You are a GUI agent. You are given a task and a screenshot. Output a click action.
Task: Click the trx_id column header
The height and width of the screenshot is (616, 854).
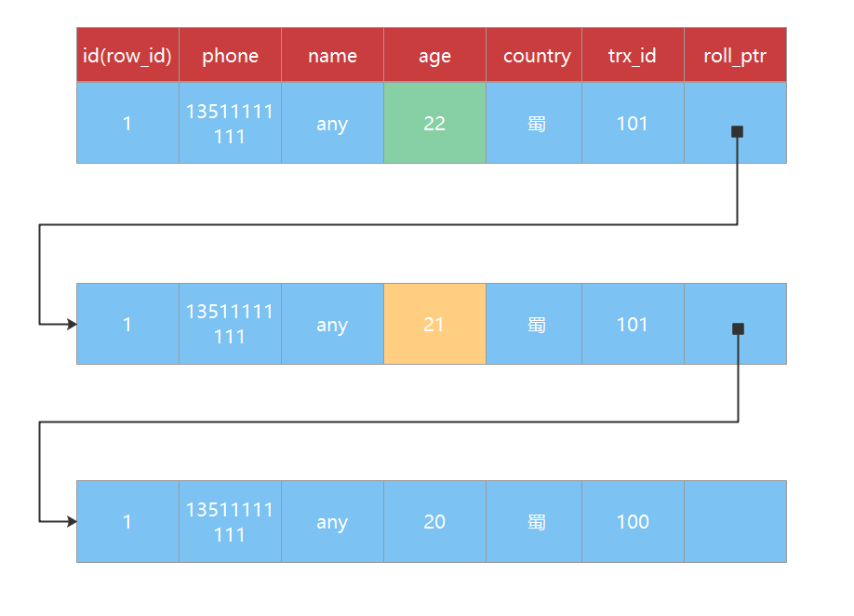pos(633,55)
